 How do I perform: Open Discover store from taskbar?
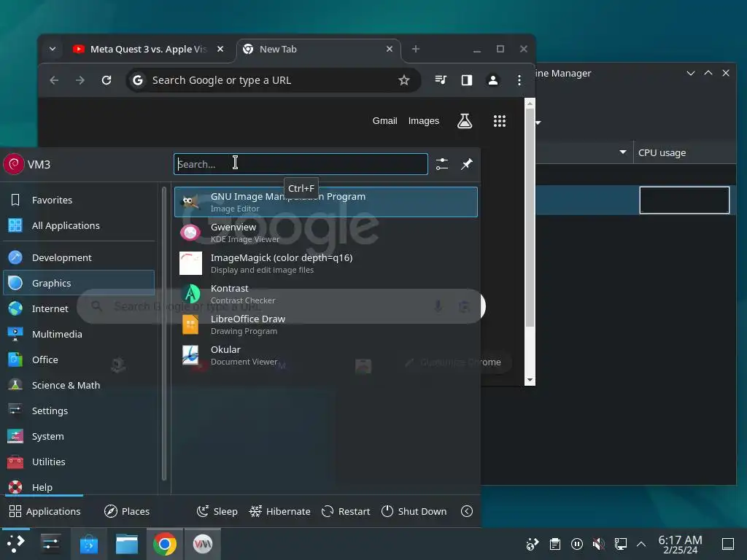88,544
